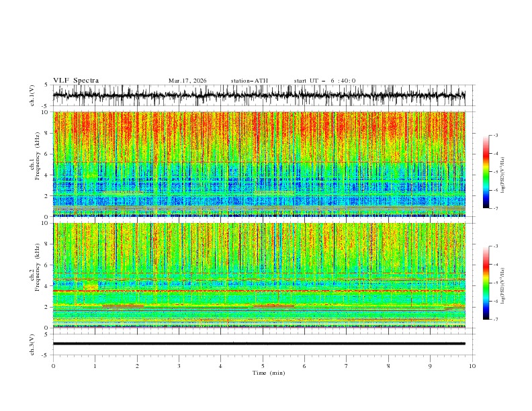Click the "8" kHz tick of ch.2 spectrogram

click(46, 244)
